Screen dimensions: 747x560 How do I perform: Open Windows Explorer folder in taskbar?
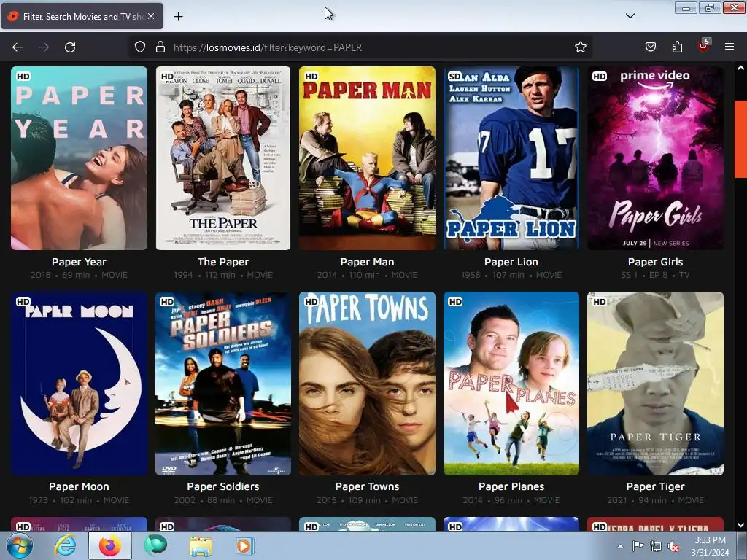click(201, 545)
